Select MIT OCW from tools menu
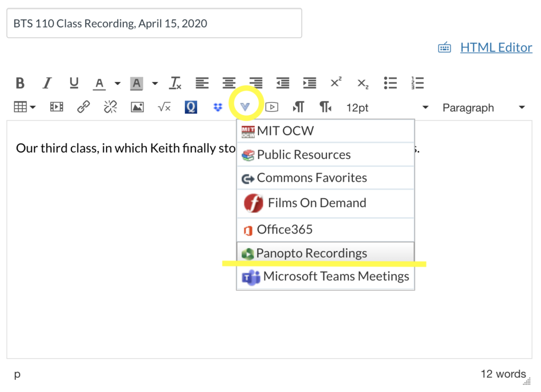The width and height of the screenshot is (541, 392). (325, 131)
